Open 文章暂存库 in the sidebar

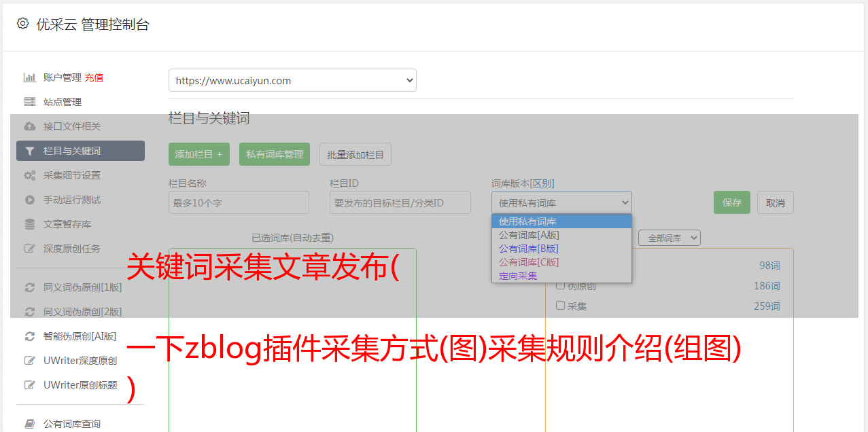67,224
